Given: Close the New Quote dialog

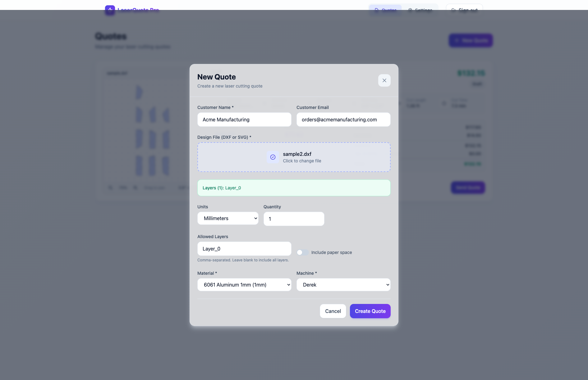Looking at the screenshot, I should point(384,80).
